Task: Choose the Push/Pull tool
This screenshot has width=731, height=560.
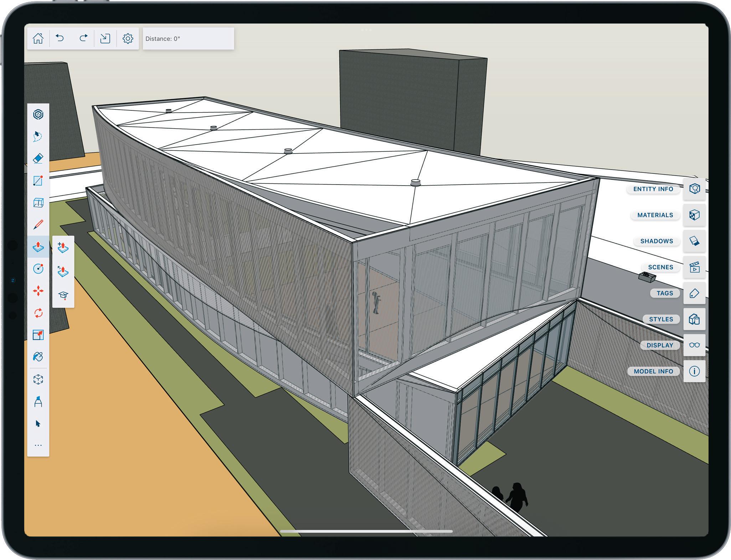Action: 38,247
